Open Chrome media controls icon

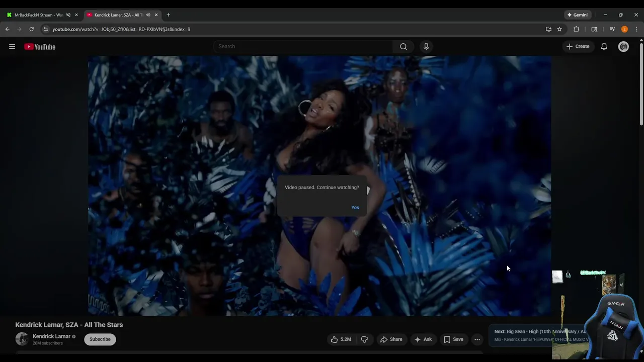[x=612, y=29]
